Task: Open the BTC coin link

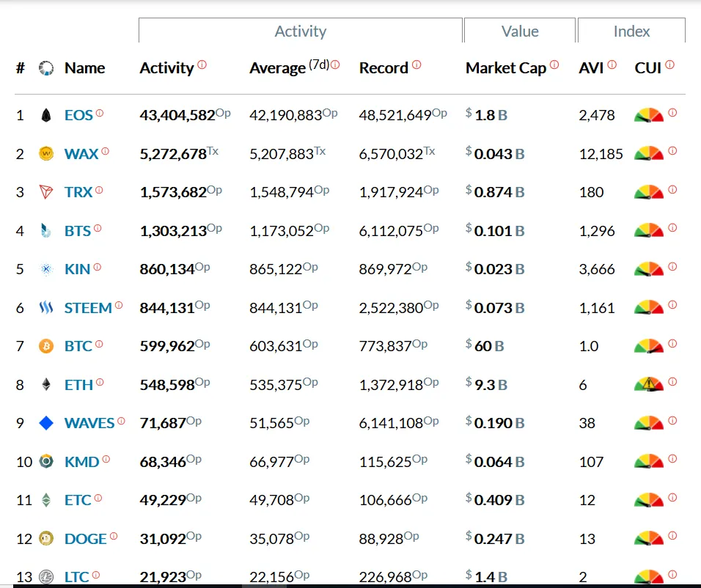Action: click(x=78, y=346)
